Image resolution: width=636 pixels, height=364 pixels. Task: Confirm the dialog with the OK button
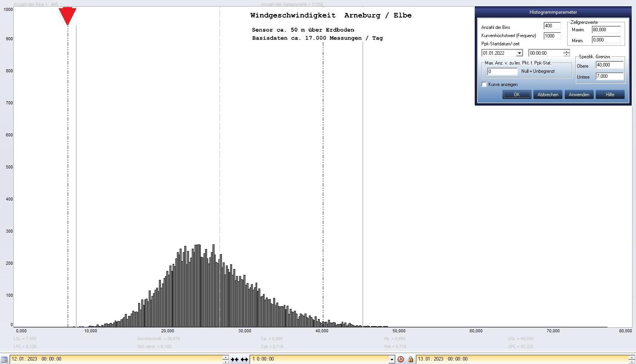(517, 95)
